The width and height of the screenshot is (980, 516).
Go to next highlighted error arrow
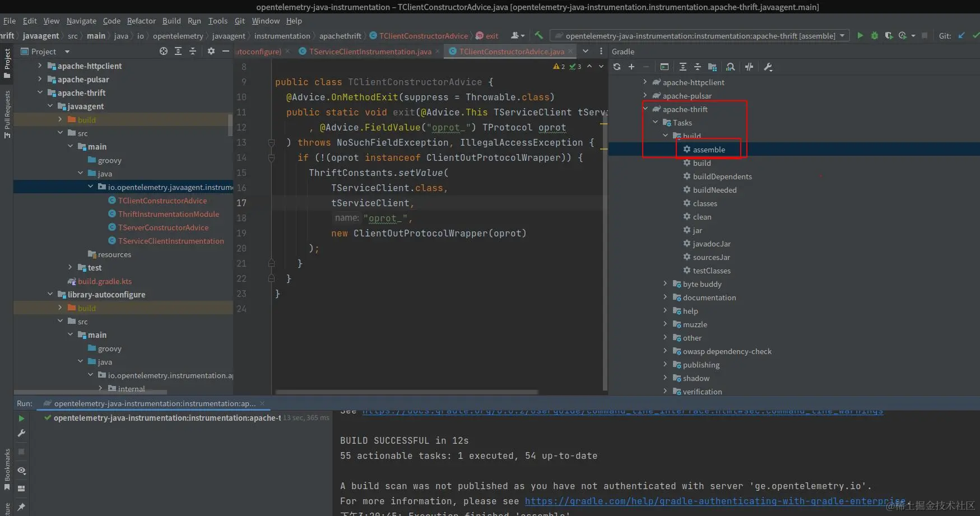click(x=601, y=67)
